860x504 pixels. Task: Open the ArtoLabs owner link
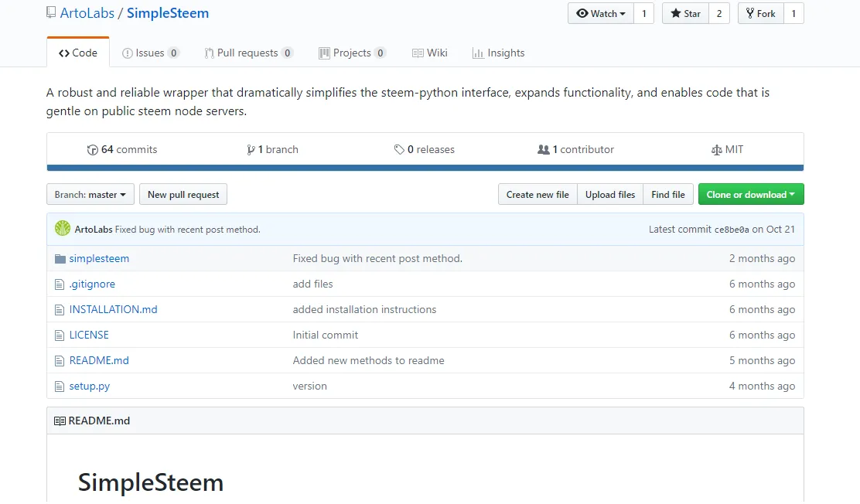[87, 13]
